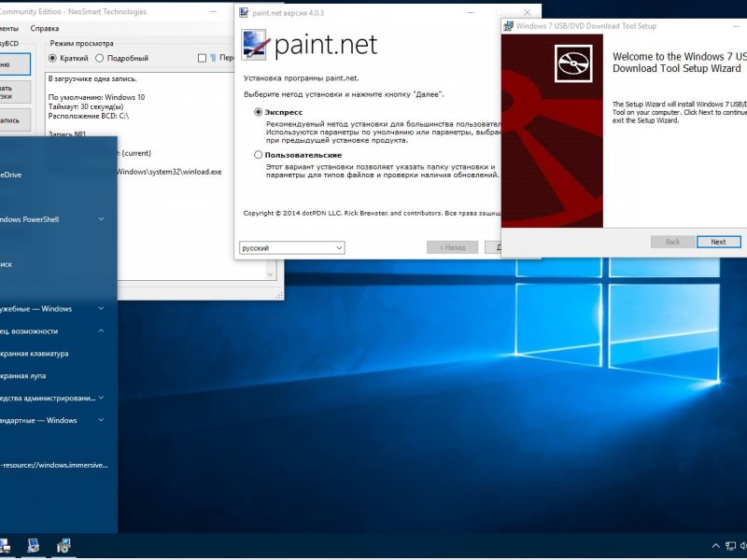Choose the Пользовательские install method
This screenshot has width=747, height=560.
(x=259, y=155)
